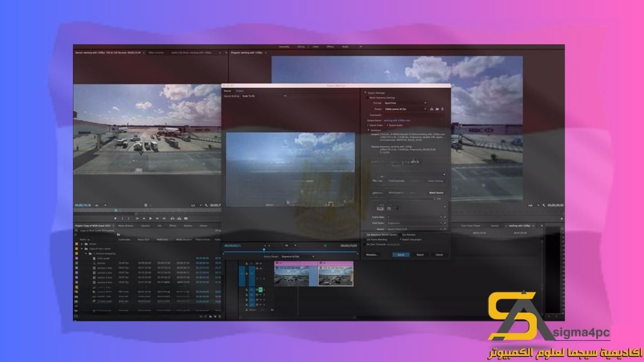Open the workspace overflow menu icon

[x=361, y=47]
